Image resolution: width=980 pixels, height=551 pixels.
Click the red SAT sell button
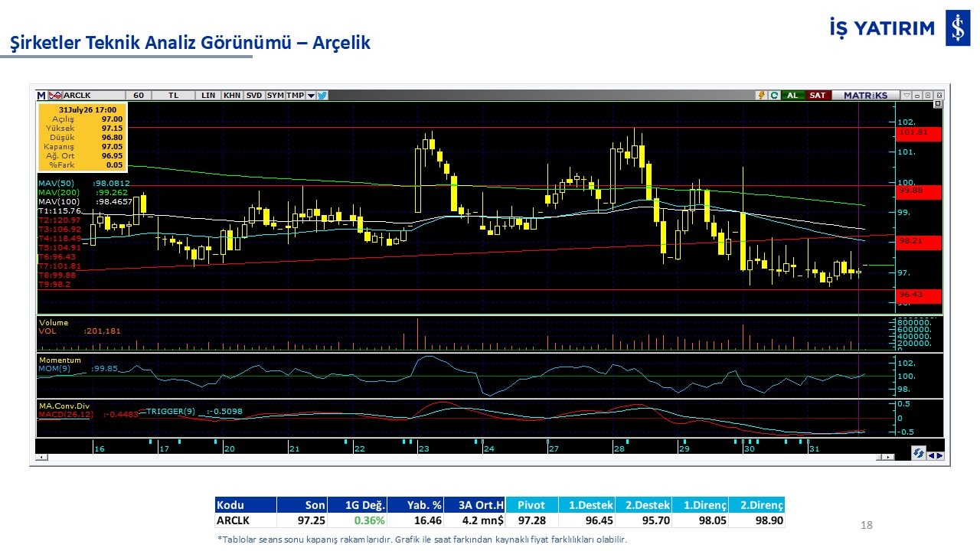pos(818,95)
